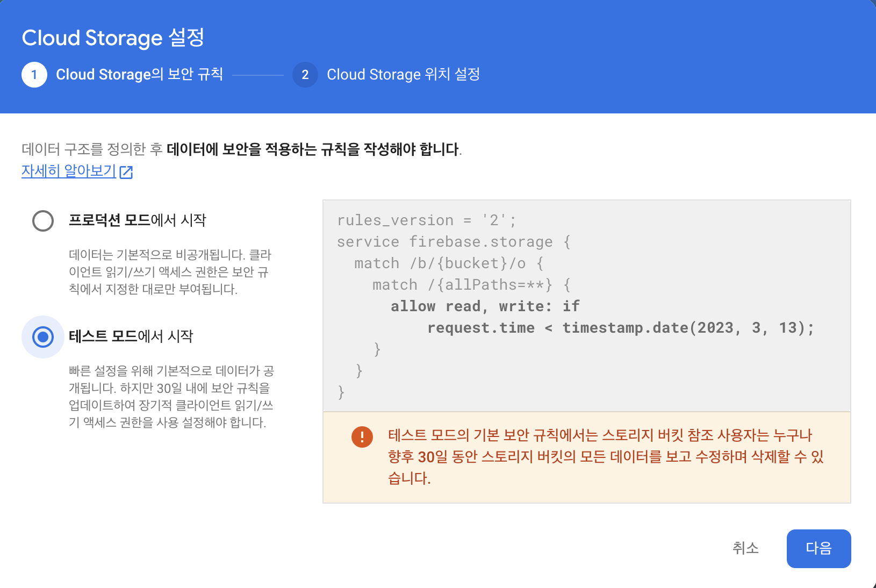Click the step 1 circle icon

click(x=34, y=75)
